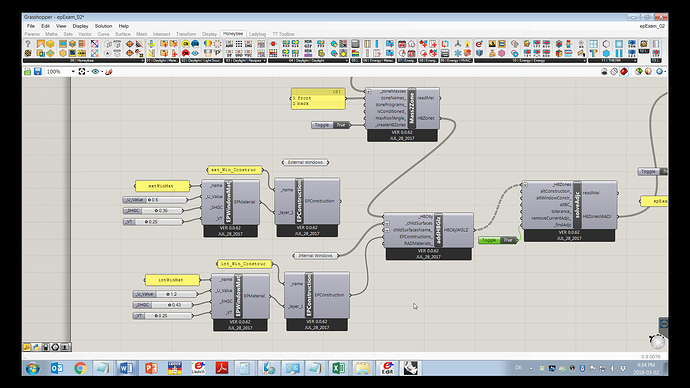This screenshot has height=388, width=690.
Task: Click the Internal Windows label button
Action: point(316,256)
